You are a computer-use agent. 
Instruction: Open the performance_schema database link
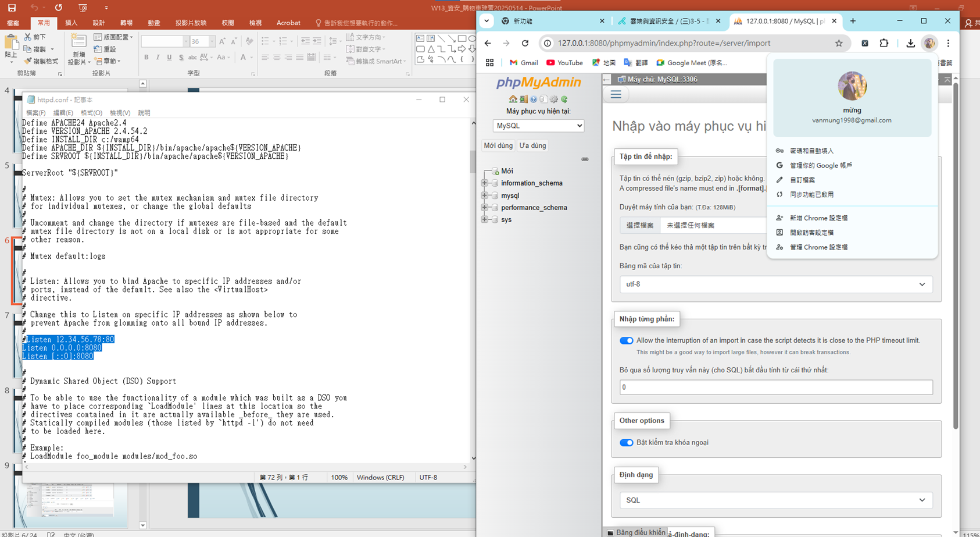click(534, 208)
